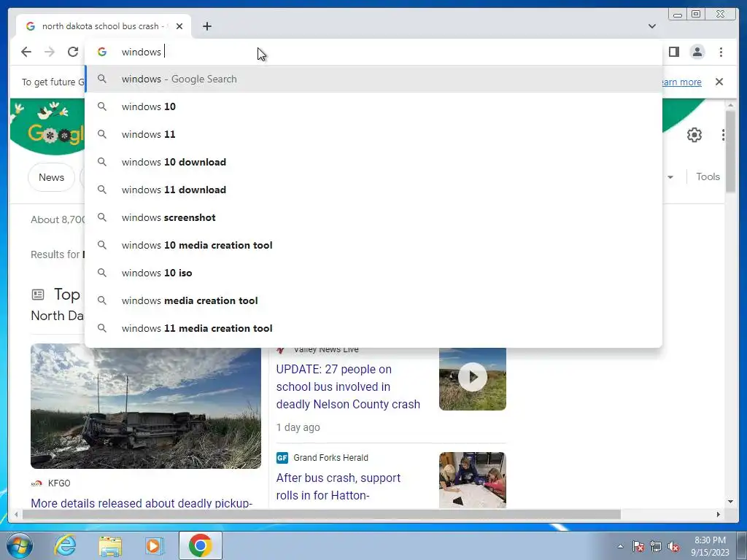Image resolution: width=747 pixels, height=560 pixels.
Task: Dismiss the notification bar with X
Action: (x=719, y=82)
